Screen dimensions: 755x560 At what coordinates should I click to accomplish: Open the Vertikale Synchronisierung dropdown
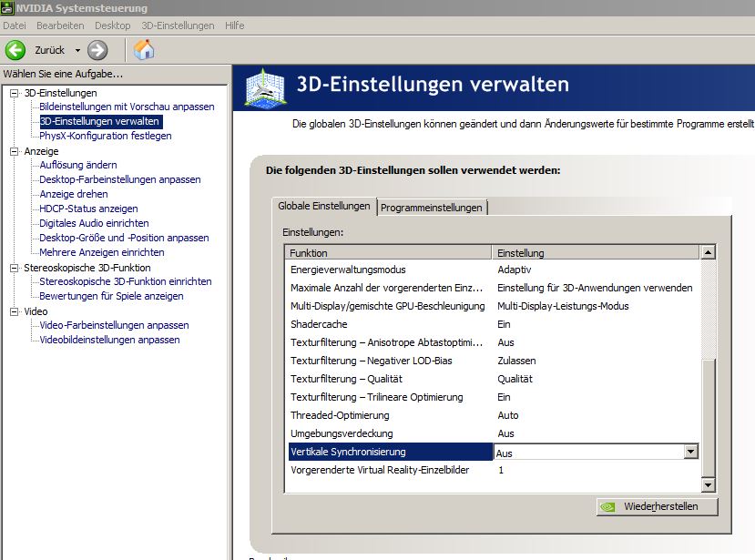point(691,452)
